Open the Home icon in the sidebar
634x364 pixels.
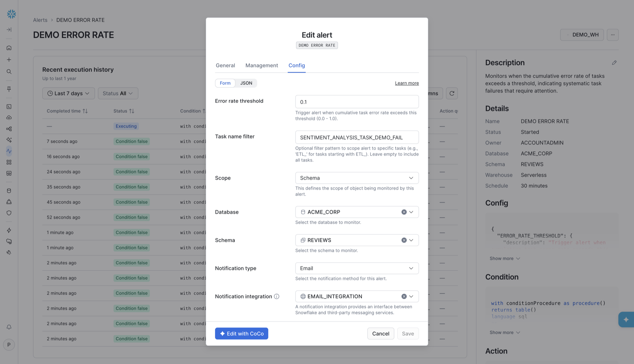pos(9,48)
